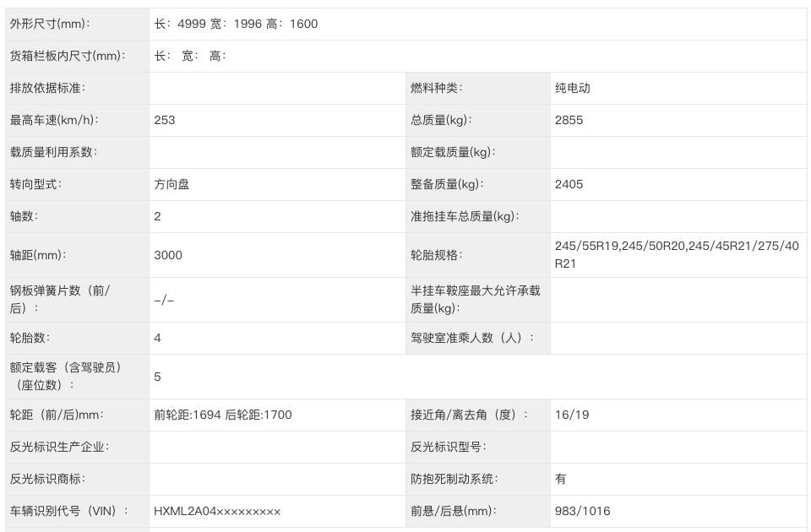Click the 货箱栏板内尺寸(mm) label cell
This screenshot has height=532, width=811.
tap(67, 56)
